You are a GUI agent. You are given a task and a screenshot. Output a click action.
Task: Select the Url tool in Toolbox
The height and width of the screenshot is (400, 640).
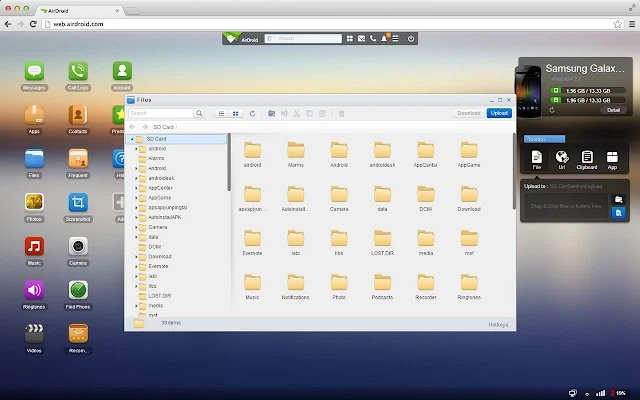point(562,158)
